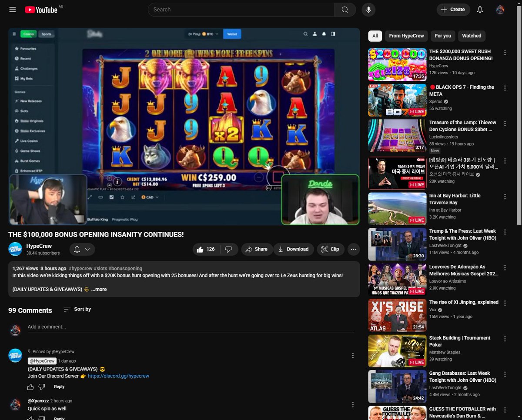Screen dimensions: 522x420
Task: Like the pinned HypeCrew comment
Action: 30,387
